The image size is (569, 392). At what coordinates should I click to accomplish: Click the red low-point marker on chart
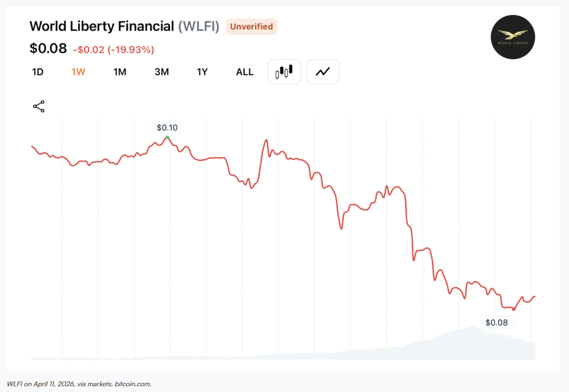514,309
